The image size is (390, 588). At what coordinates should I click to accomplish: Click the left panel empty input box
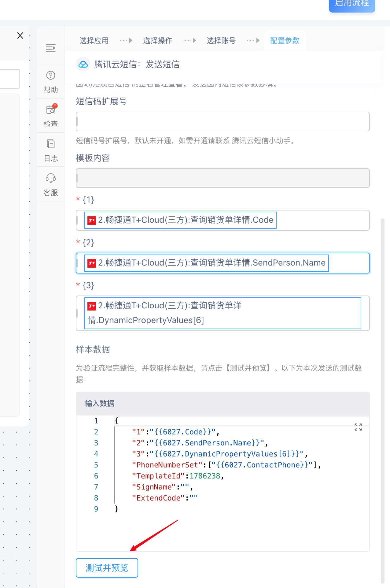(x=9, y=79)
